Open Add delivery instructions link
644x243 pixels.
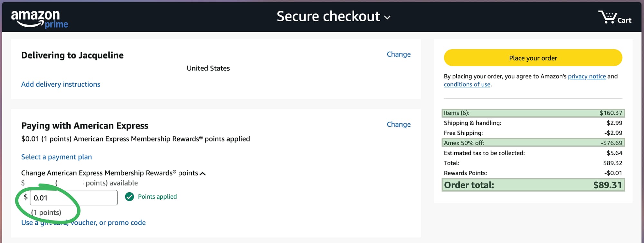click(x=61, y=84)
